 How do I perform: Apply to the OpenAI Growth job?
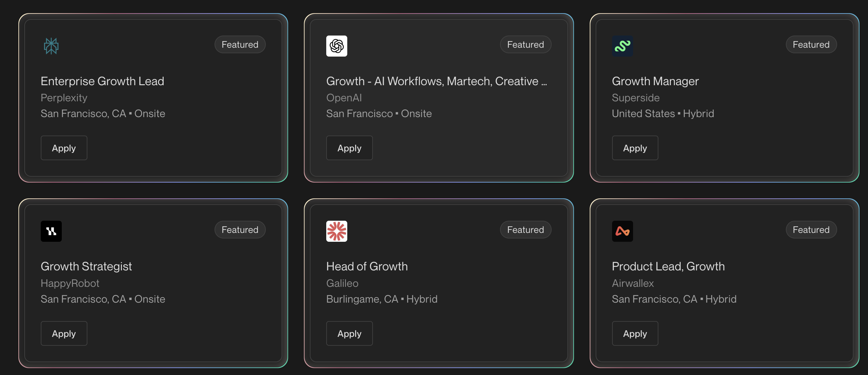tap(349, 148)
